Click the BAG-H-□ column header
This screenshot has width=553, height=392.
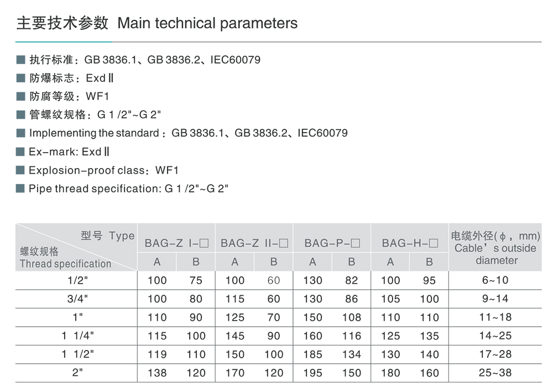[x=410, y=243]
